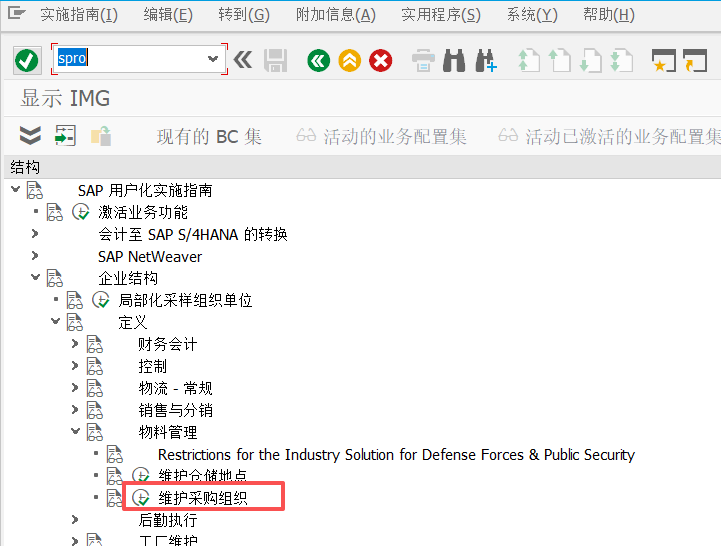Open the 转到(G) menu
This screenshot has width=721, height=546.
point(244,15)
